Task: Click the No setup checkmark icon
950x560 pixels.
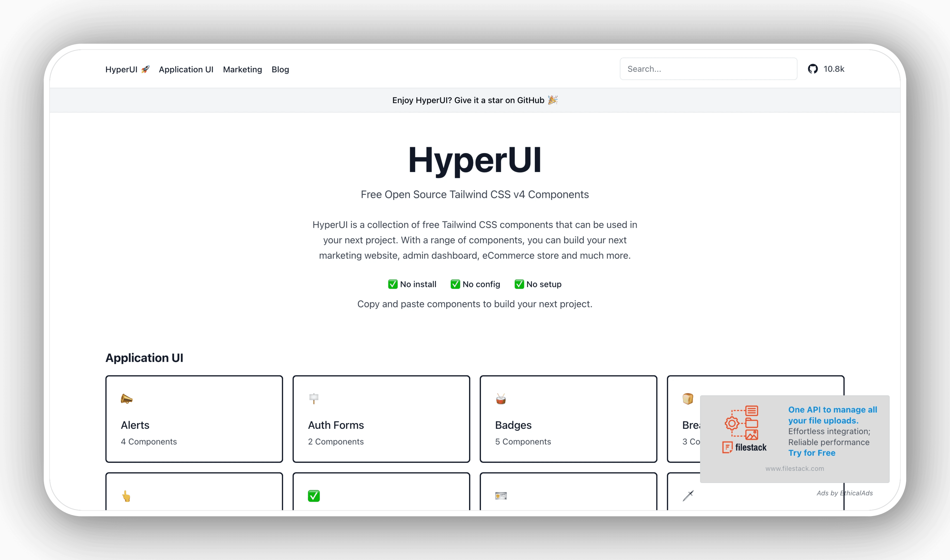Action: [519, 284]
